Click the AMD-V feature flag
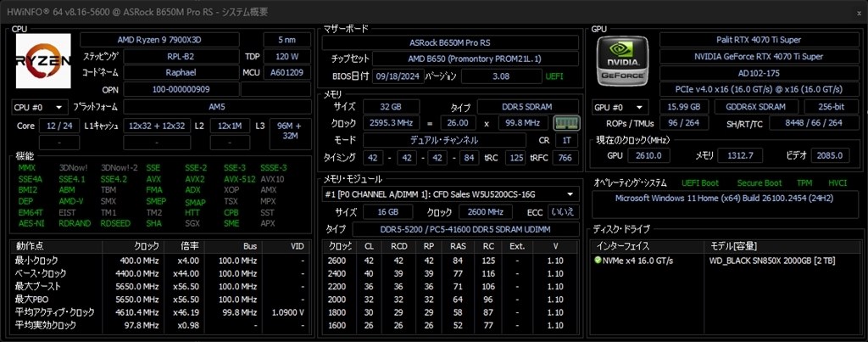868x342 pixels. point(71,202)
